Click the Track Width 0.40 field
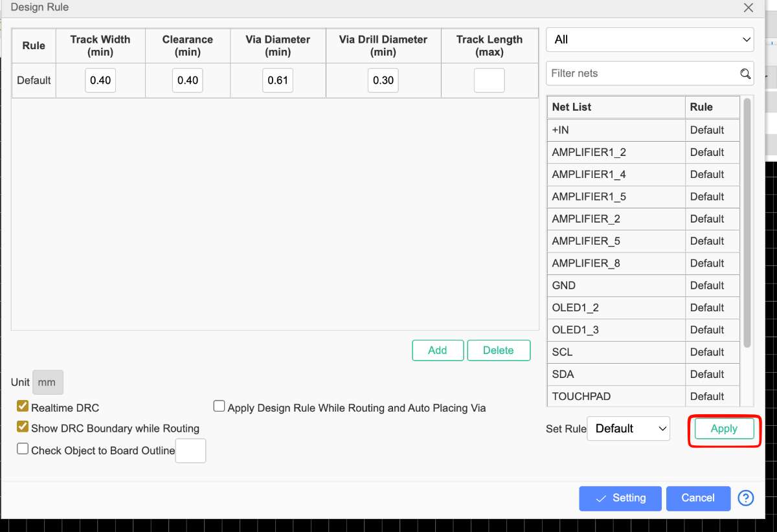777x532 pixels. coord(100,81)
